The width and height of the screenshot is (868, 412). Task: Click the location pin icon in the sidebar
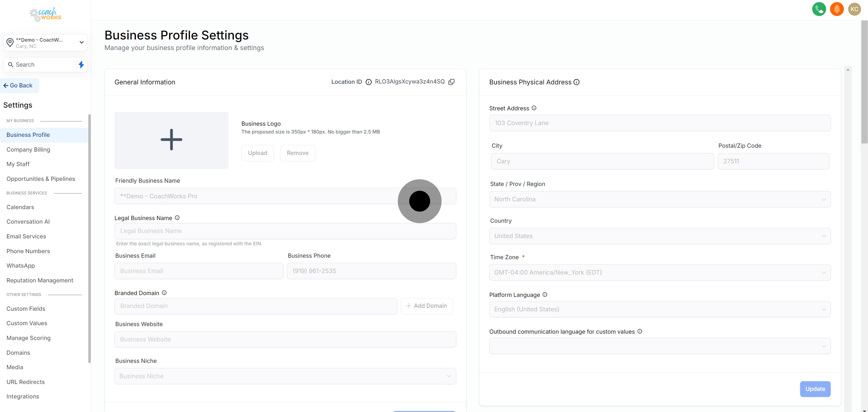tap(10, 42)
